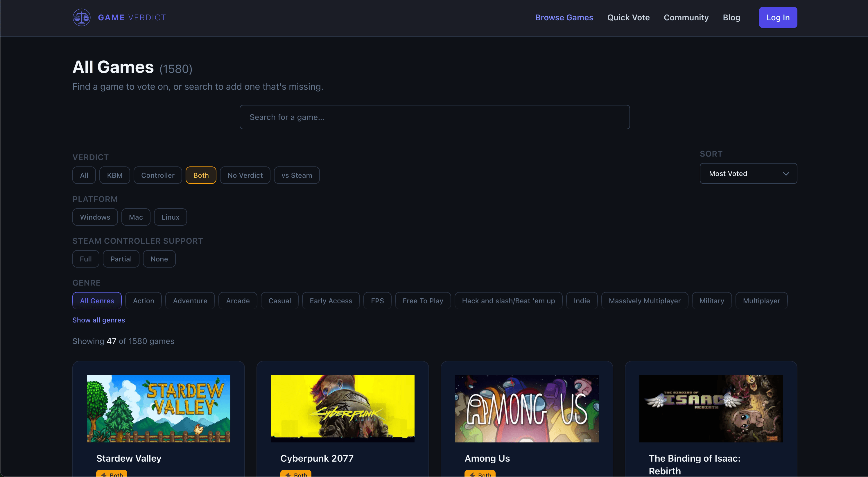Click the sort dropdown chevron arrow
The image size is (868, 477).
point(786,174)
